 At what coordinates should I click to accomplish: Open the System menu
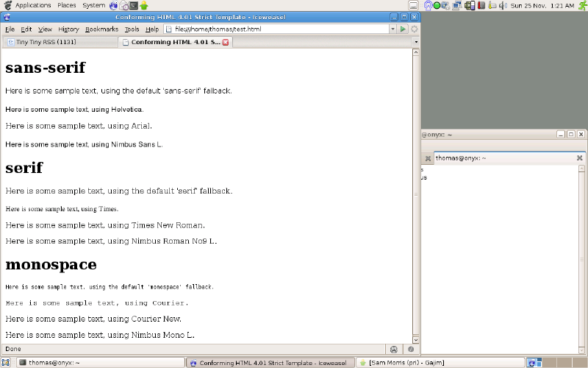pyautogui.click(x=94, y=5)
